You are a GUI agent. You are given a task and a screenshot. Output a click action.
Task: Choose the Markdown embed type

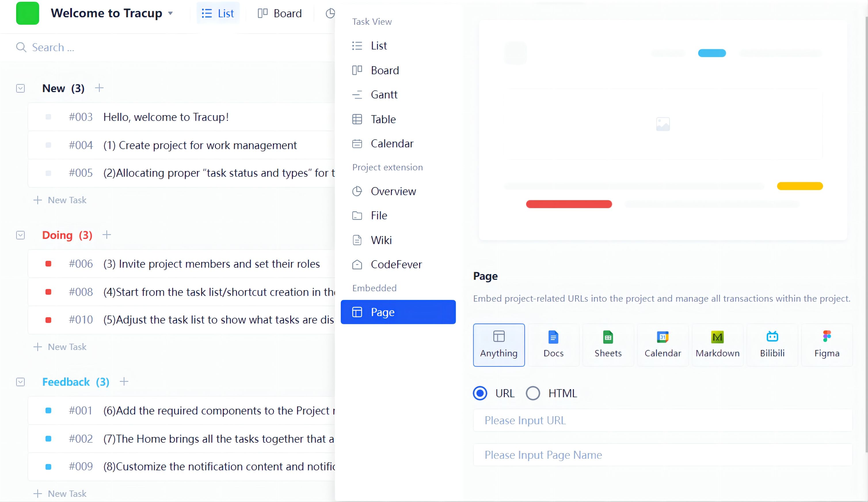click(717, 344)
